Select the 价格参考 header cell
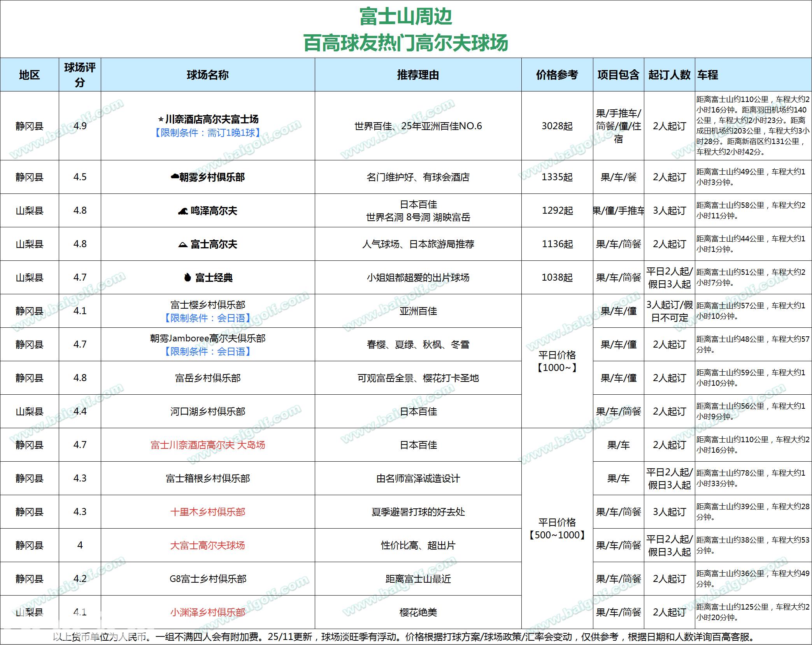Viewport: 812px width, 645px height. 557,75
